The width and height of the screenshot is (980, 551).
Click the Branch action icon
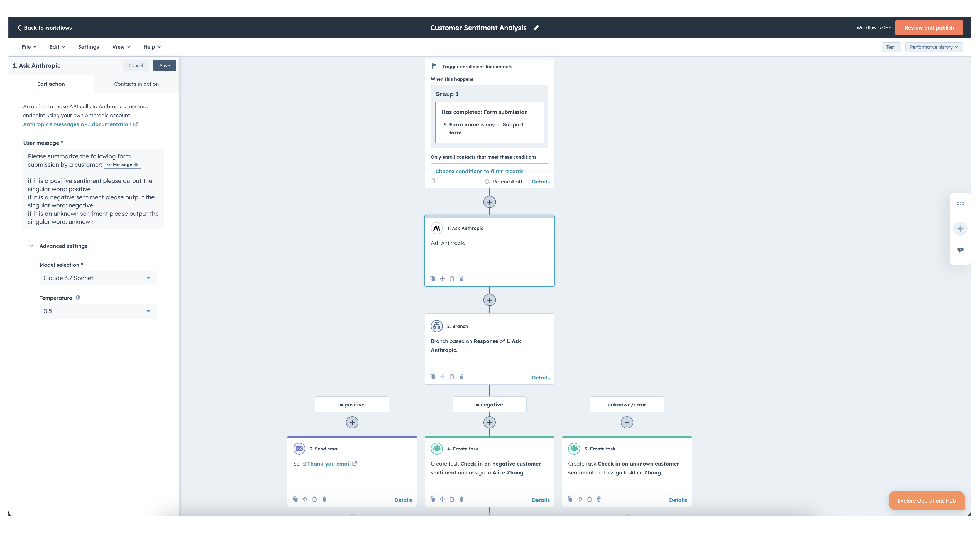tap(436, 326)
